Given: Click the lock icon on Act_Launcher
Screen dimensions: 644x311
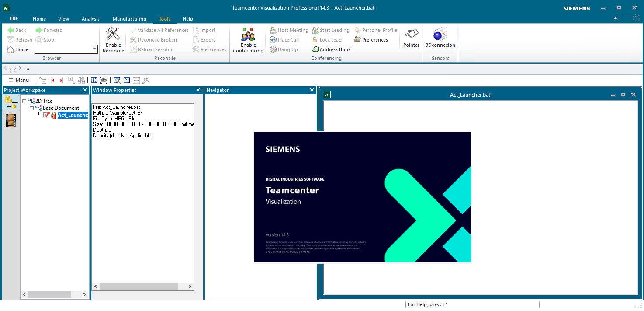Looking at the screenshot, I should [x=53, y=115].
